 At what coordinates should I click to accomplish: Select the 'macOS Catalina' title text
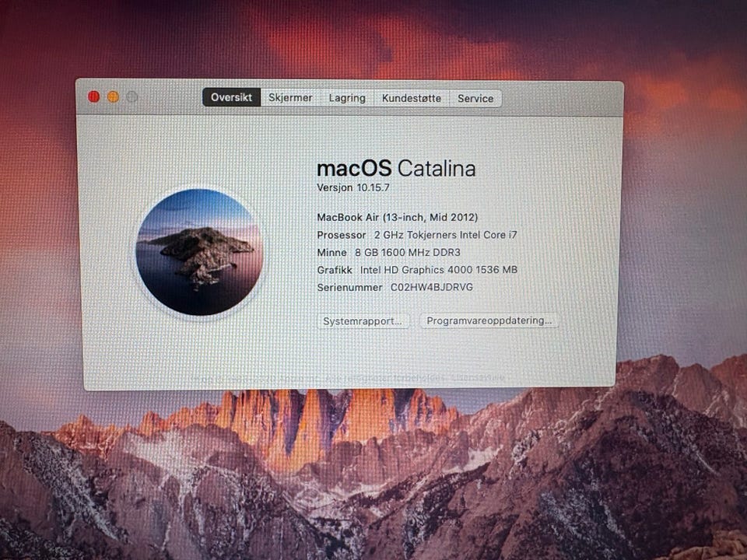[x=396, y=169]
